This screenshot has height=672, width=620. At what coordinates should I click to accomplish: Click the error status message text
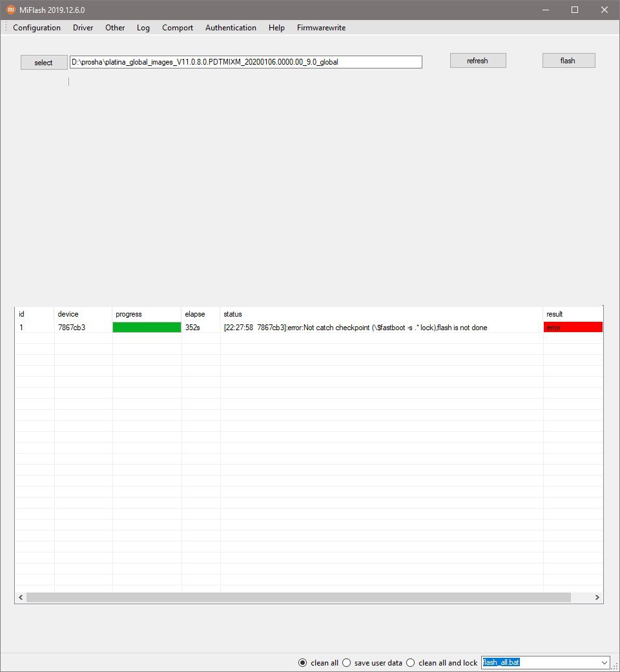[355, 328]
